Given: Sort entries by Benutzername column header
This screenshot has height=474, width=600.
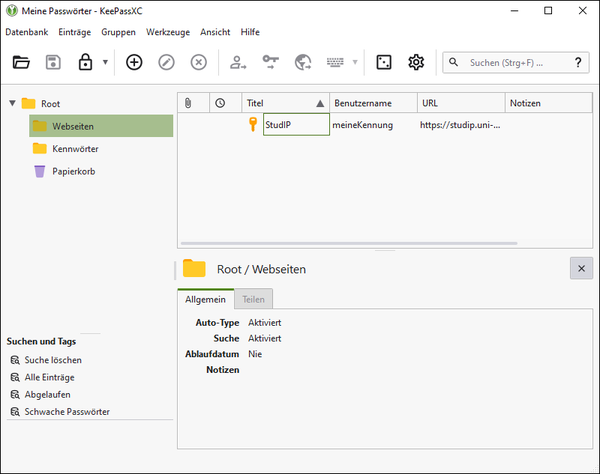Looking at the screenshot, I should click(373, 103).
